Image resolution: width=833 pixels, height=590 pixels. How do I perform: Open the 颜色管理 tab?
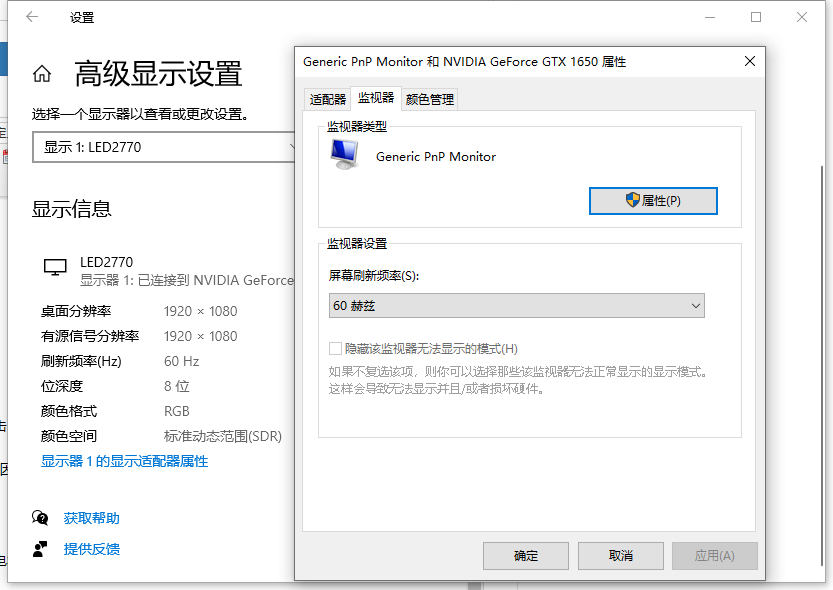click(x=430, y=99)
